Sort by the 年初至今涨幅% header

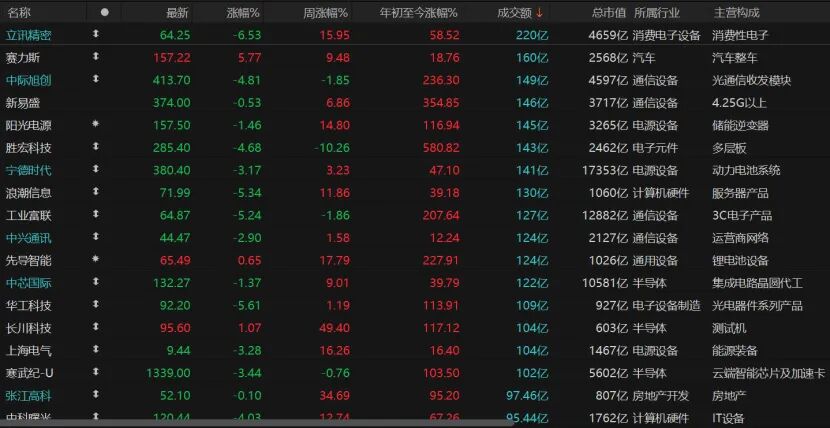pos(419,13)
